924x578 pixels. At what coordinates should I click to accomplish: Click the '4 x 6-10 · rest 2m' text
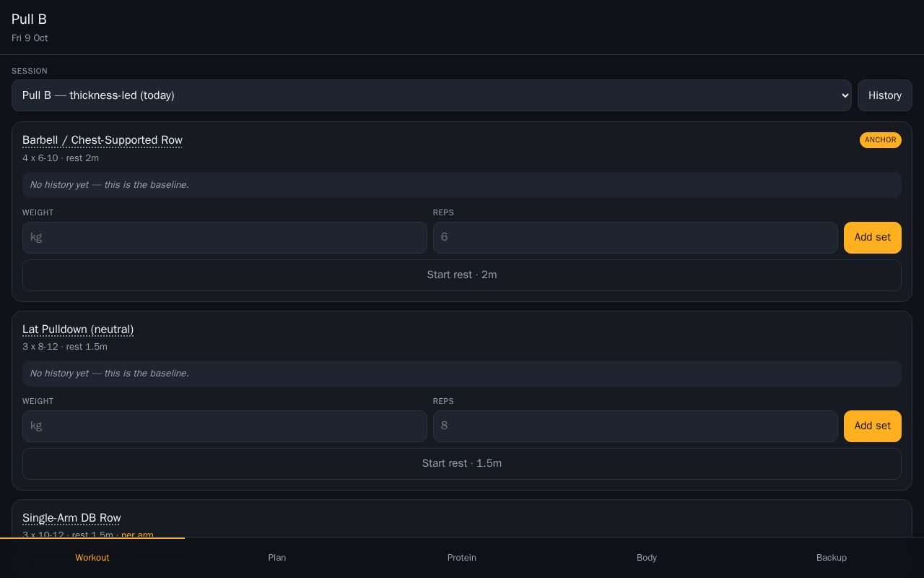(61, 158)
